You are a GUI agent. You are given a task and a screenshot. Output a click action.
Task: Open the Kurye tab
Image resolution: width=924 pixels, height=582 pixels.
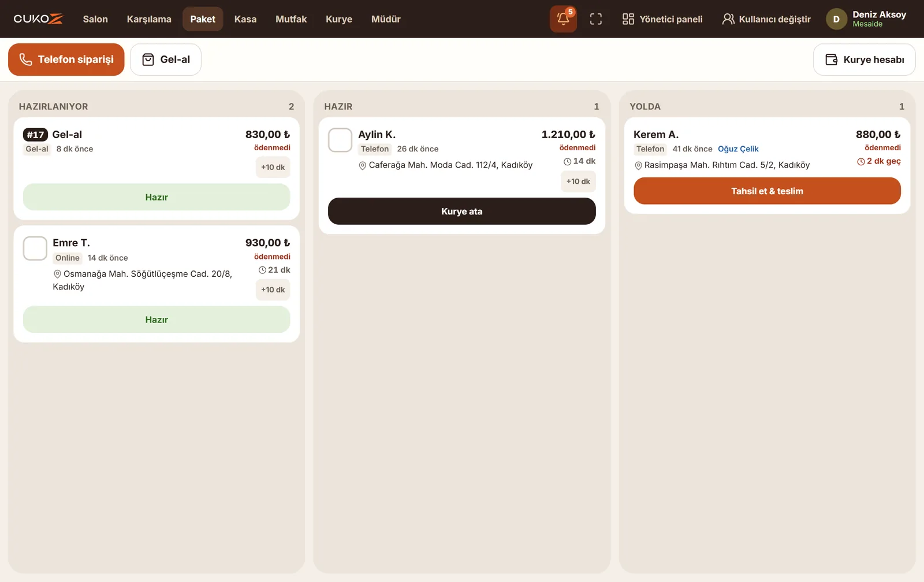(x=339, y=19)
